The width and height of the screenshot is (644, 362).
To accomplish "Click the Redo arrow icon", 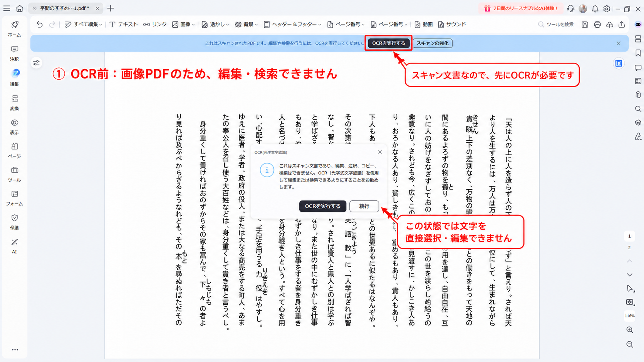I will click(52, 24).
